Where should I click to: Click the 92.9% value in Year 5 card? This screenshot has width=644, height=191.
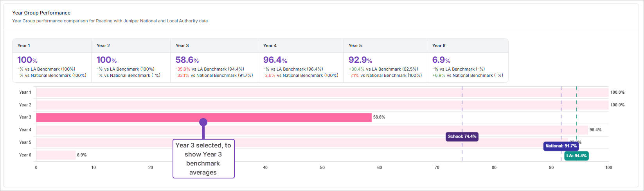(x=360, y=60)
